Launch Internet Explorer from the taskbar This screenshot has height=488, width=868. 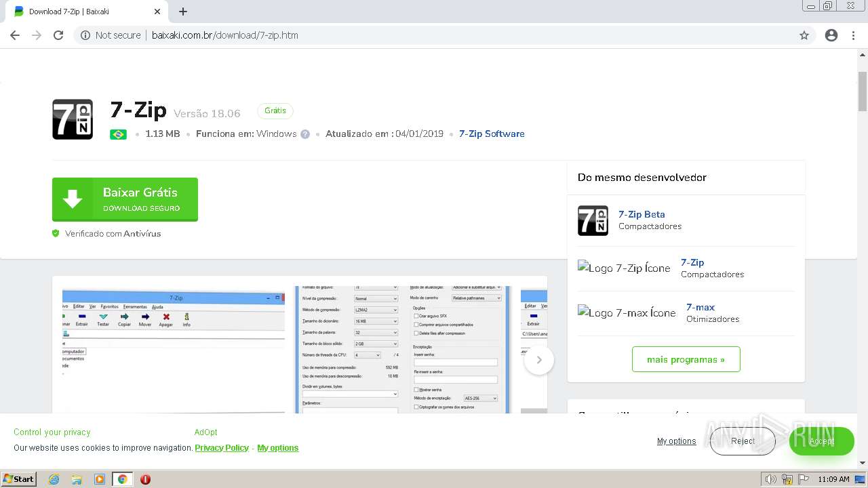[x=54, y=479]
